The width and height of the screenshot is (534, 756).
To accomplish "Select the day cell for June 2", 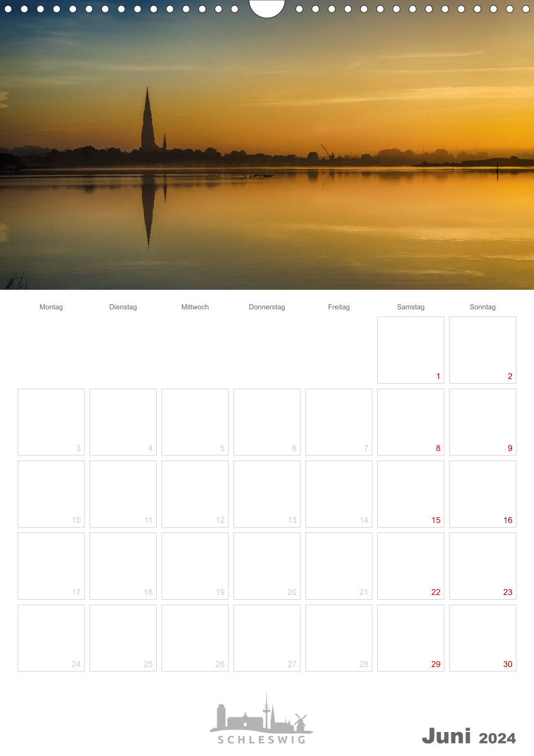I will [482, 350].
